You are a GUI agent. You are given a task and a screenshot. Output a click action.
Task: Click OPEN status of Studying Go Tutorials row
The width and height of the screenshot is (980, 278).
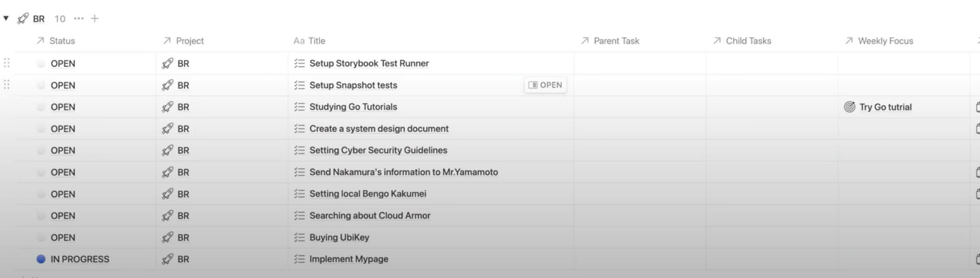(63, 107)
